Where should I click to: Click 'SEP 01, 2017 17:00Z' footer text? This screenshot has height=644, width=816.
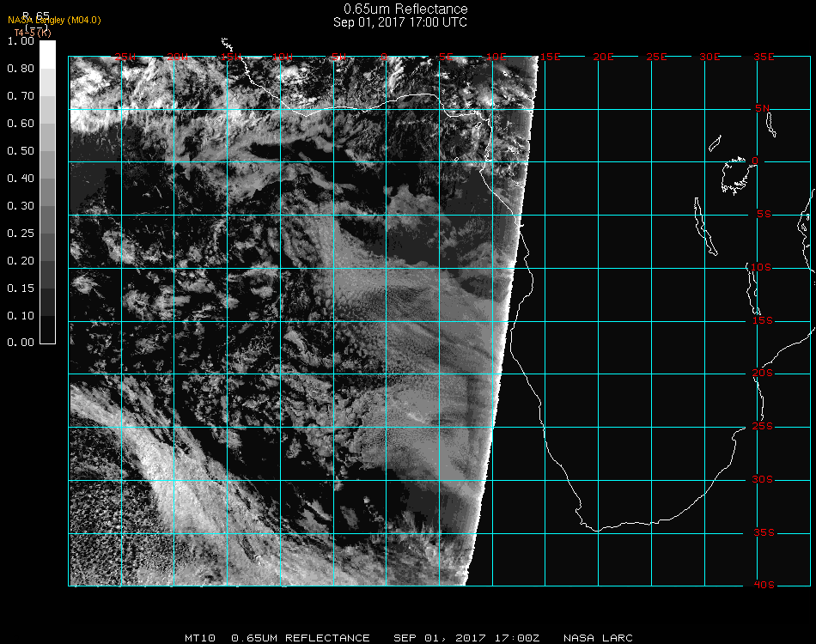coord(466,638)
